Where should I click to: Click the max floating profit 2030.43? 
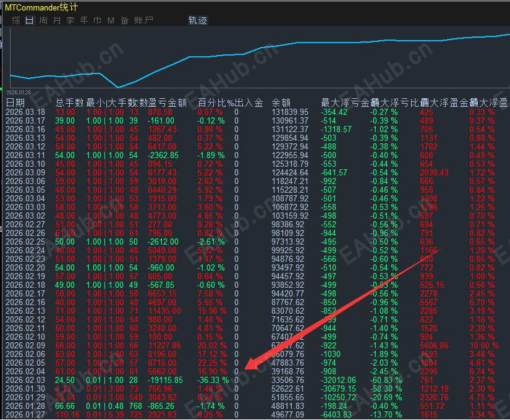tap(434, 172)
